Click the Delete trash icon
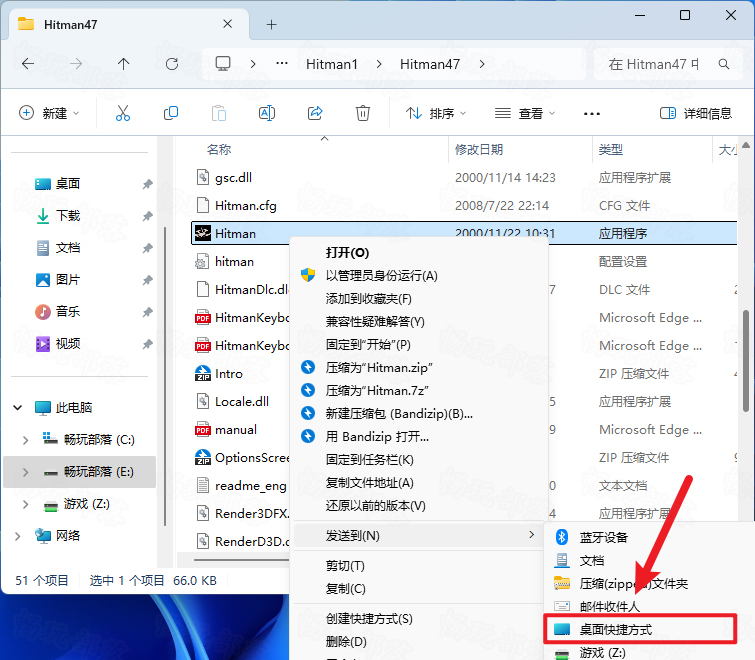Image resolution: width=755 pixels, height=660 pixels. tap(363, 114)
